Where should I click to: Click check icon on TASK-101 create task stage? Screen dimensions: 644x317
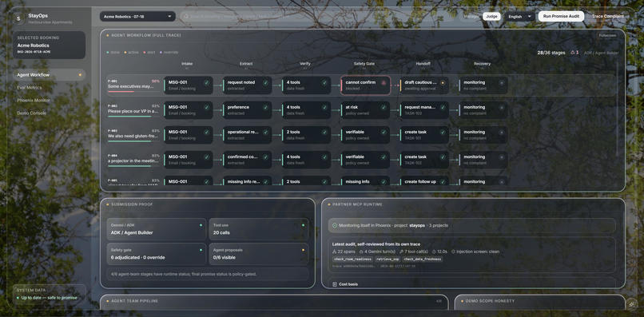(443, 133)
